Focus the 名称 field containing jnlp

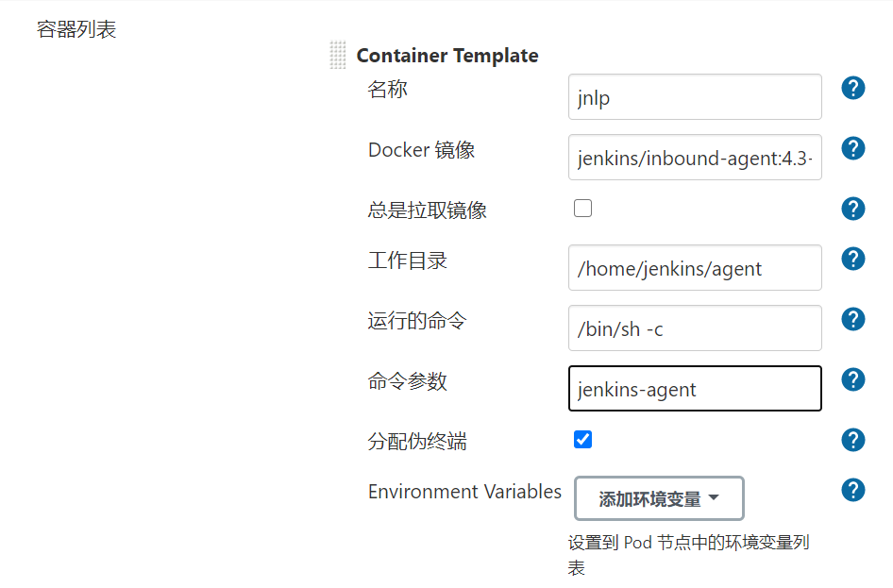pyautogui.click(x=695, y=97)
